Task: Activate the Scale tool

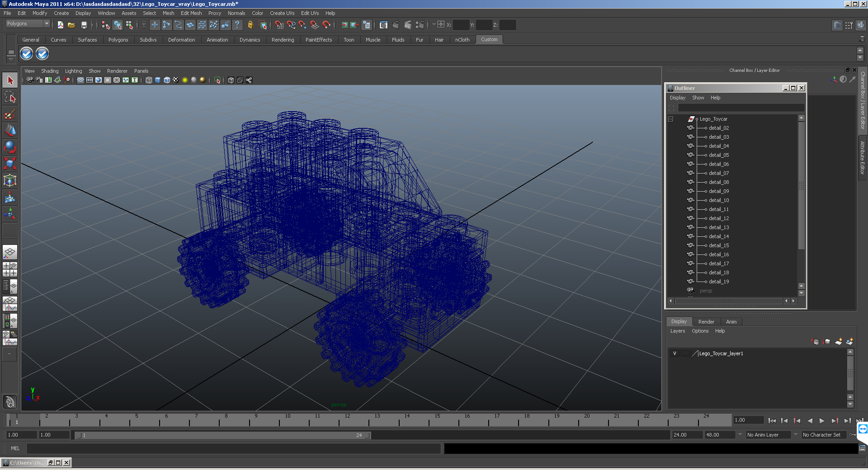Action: [x=10, y=163]
